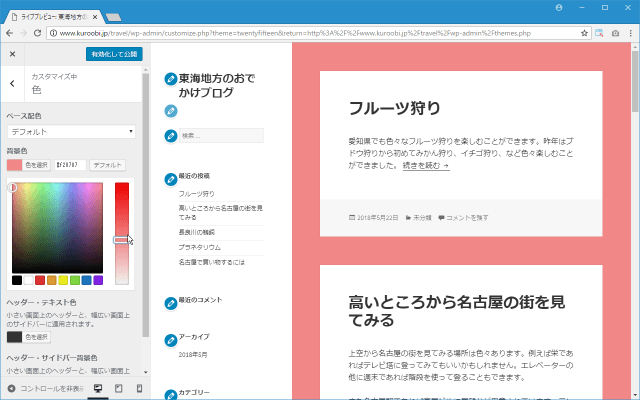
Task: Click the faded pencil below site title
Action: tap(171, 111)
